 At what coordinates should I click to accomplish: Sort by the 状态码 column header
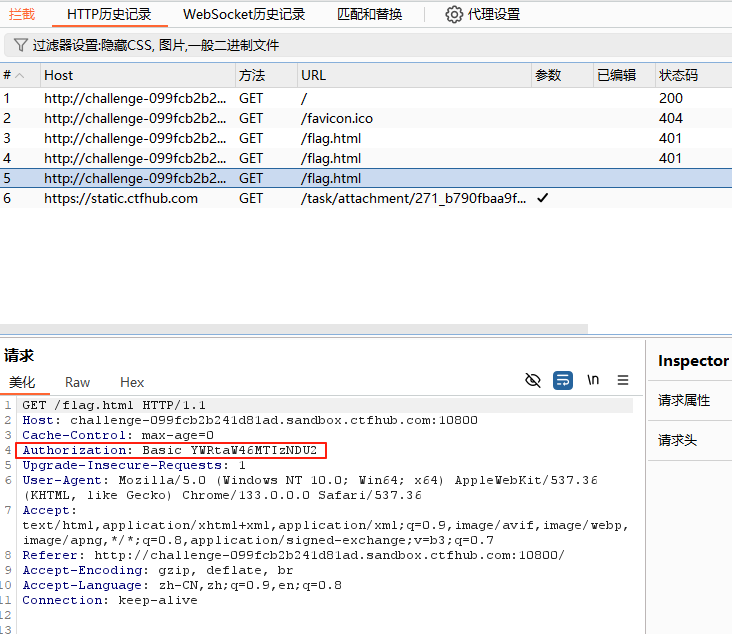694,75
